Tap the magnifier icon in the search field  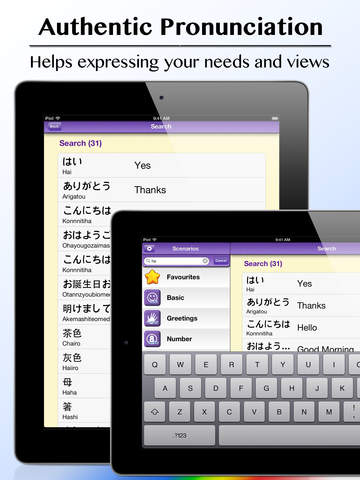click(x=148, y=261)
